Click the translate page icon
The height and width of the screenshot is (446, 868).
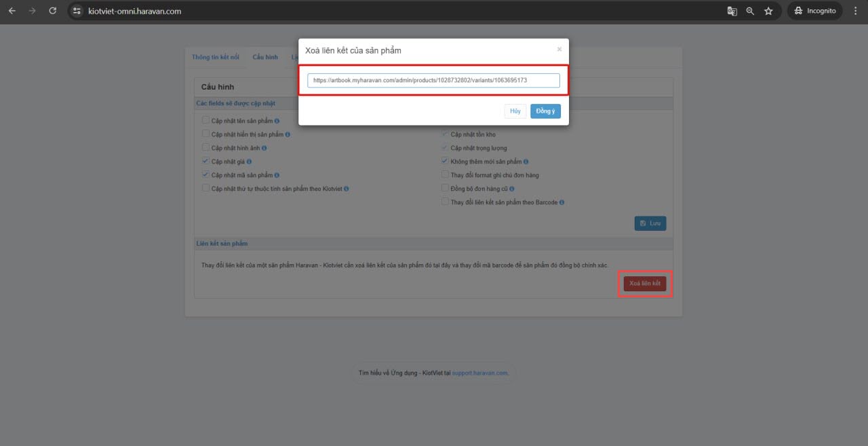tap(732, 11)
